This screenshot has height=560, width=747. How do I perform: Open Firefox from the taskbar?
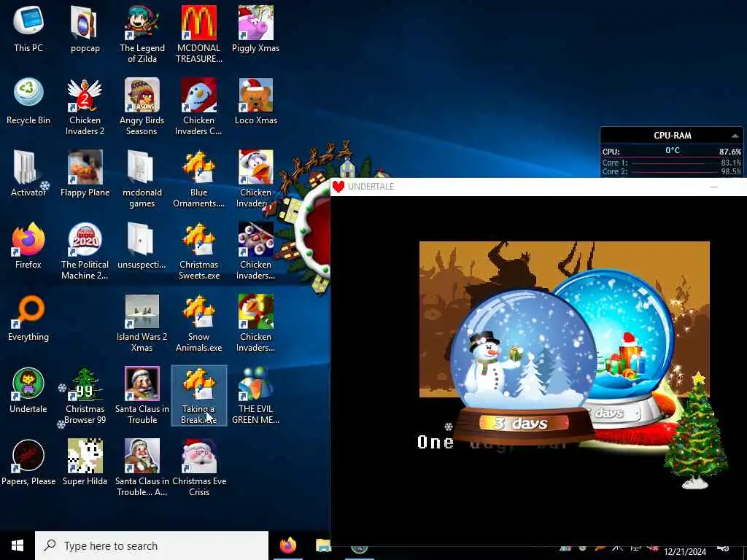point(287,545)
